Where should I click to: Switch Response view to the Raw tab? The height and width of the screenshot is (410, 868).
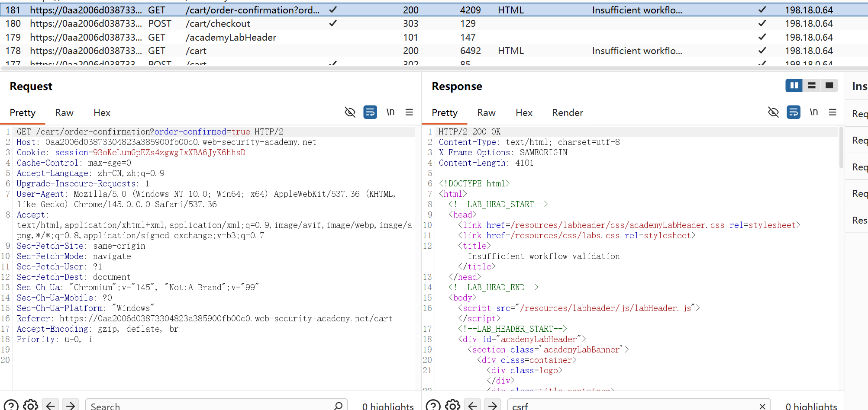click(x=486, y=113)
